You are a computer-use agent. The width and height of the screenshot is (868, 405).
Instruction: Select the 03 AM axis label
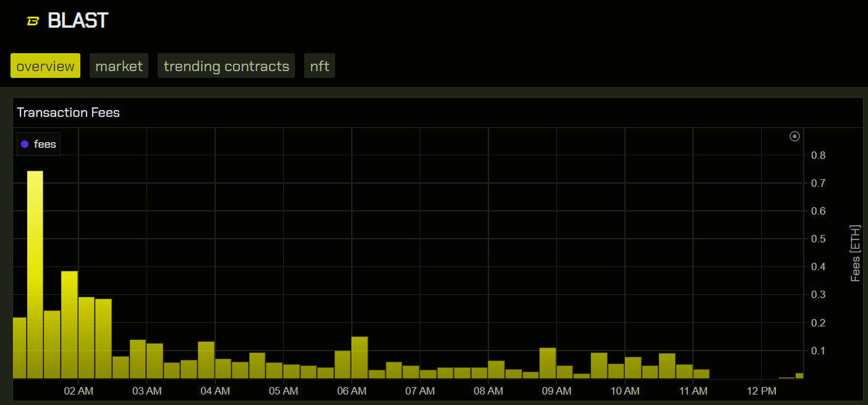point(147,391)
